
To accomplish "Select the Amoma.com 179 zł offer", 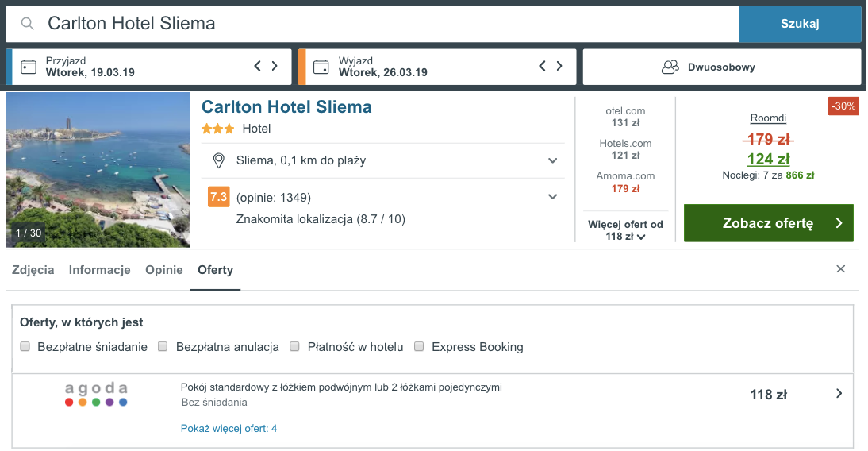I will click(625, 182).
